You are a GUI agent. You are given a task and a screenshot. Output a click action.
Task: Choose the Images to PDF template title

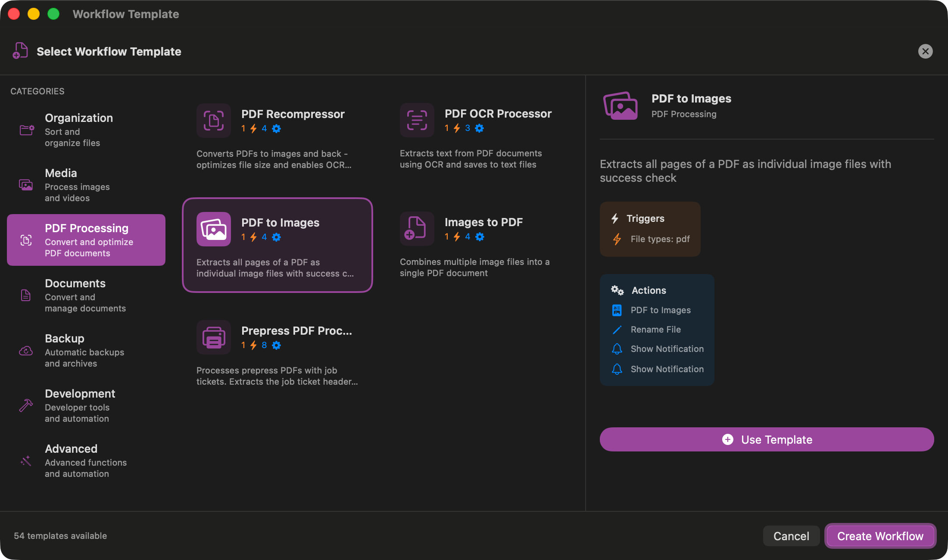pos(483,222)
